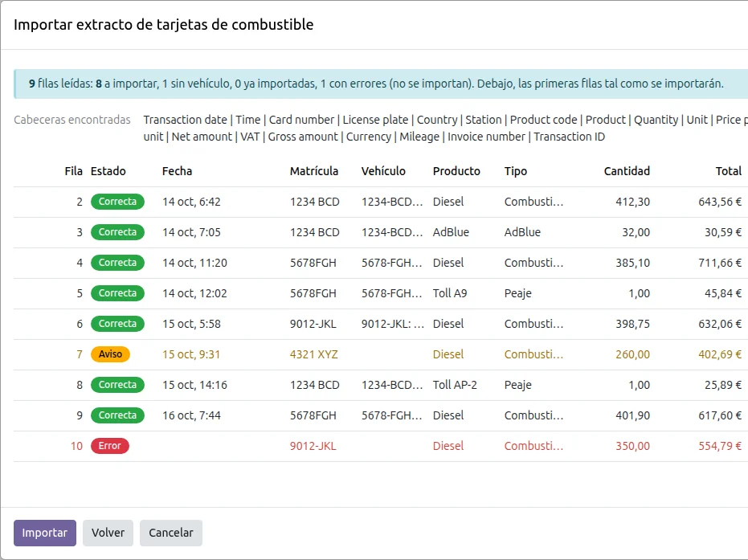Select date '14 oct, 12:02'
The width and height of the screenshot is (748, 560).
[x=194, y=293]
